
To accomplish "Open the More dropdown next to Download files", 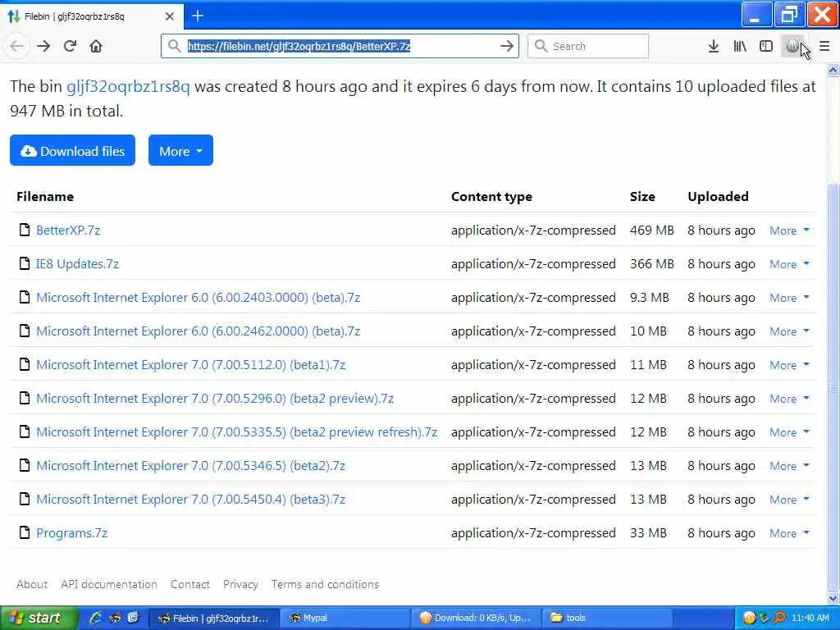I will (x=180, y=151).
